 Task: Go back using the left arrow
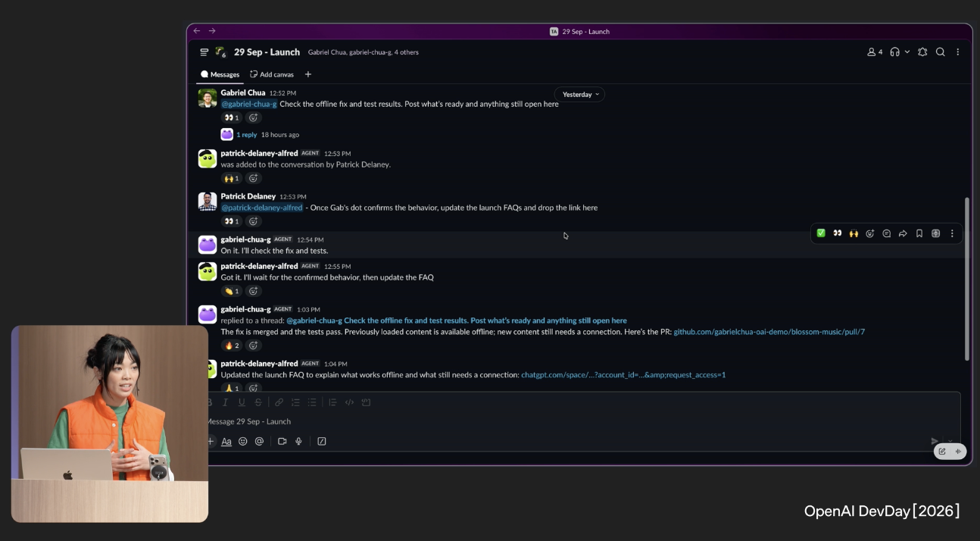[197, 31]
